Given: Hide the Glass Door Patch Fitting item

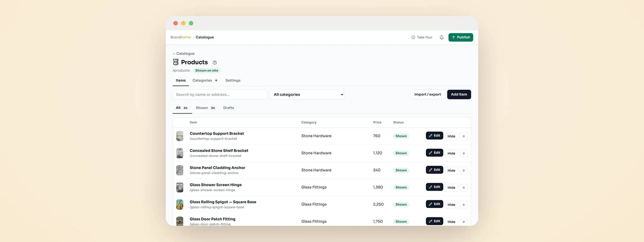Looking at the screenshot, I should tap(451, 222).
